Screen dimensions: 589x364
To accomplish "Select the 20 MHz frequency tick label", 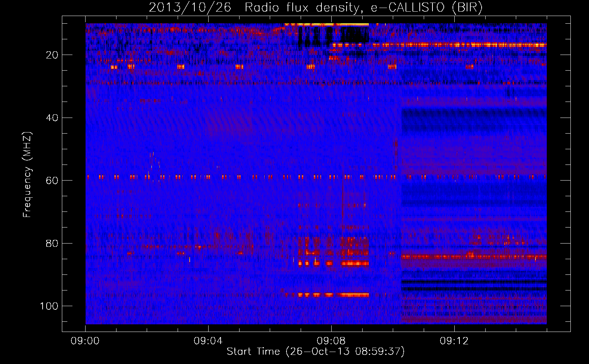I will pyautogui.click(x=52, y=55).
